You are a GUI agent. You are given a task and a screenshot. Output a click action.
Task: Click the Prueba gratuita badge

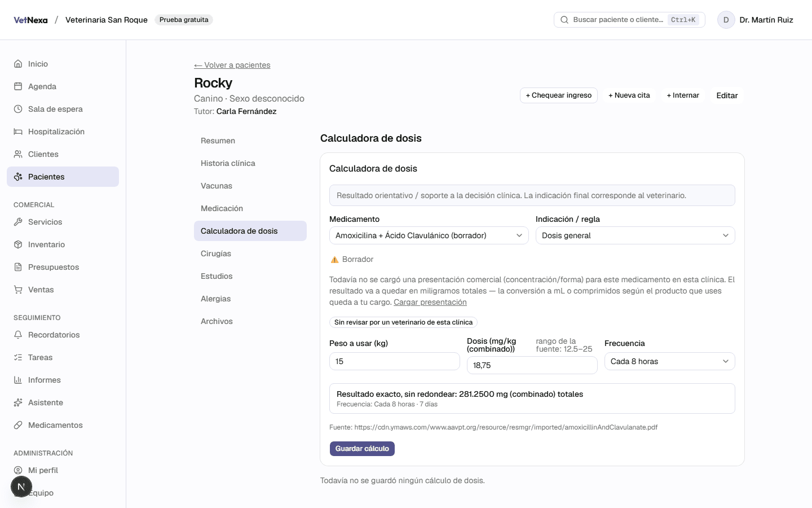[184, 20]
